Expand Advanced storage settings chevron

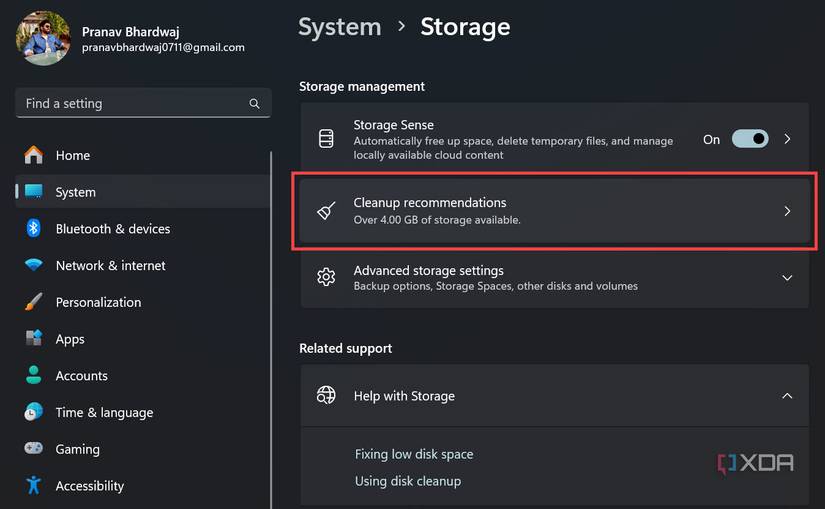[x=787, y=278]
